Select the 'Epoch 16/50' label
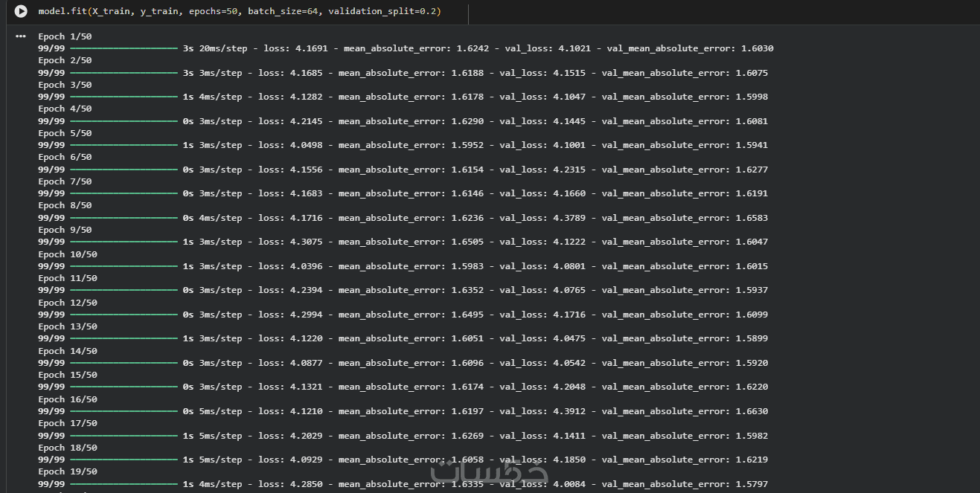The height and width of the screenshot is (493, 980). (68, 399)
